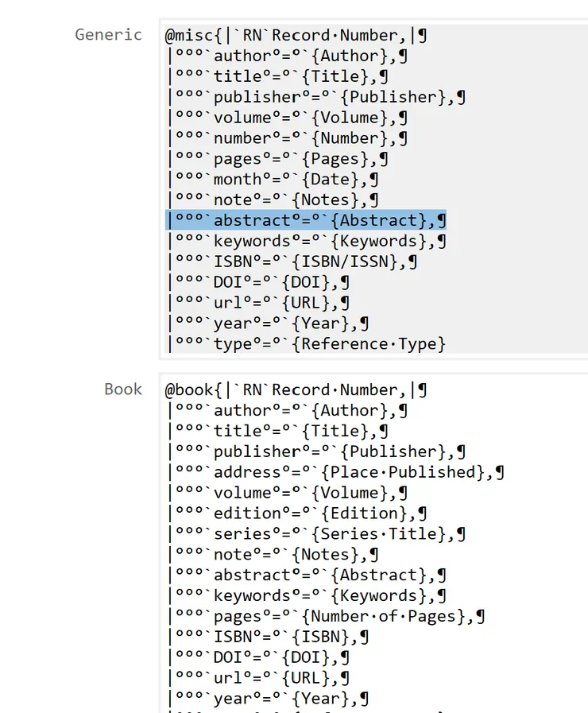Click the Book keywords = {Keywords} line
The height and width of the screenshot is (713, 588).
(x=308, y=596)
